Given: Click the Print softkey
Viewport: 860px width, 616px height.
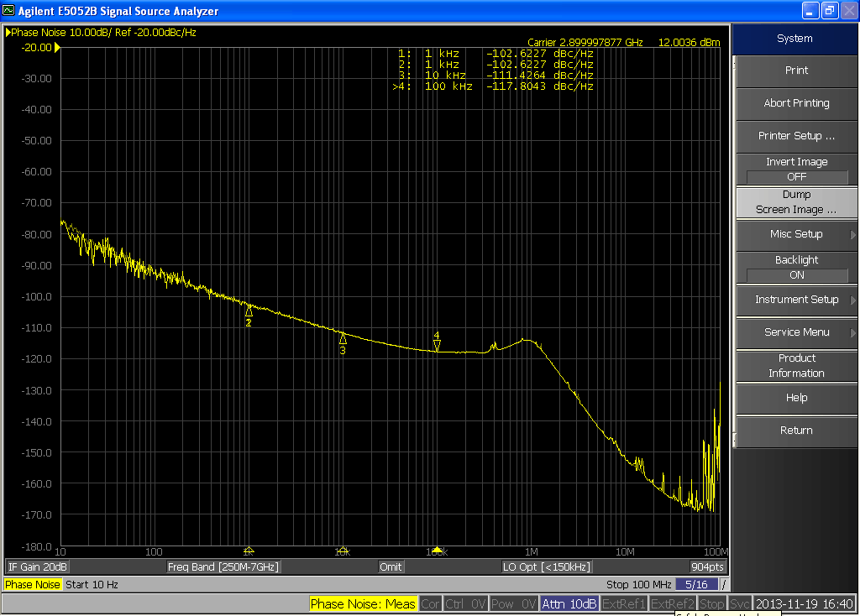Looking at the screenshot, I should [796, 70].
